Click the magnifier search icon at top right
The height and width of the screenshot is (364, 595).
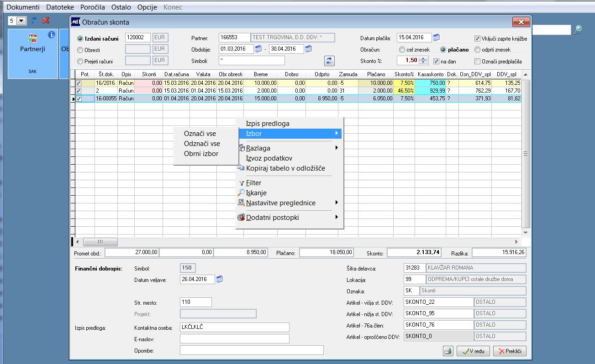(x=578, y=30)
